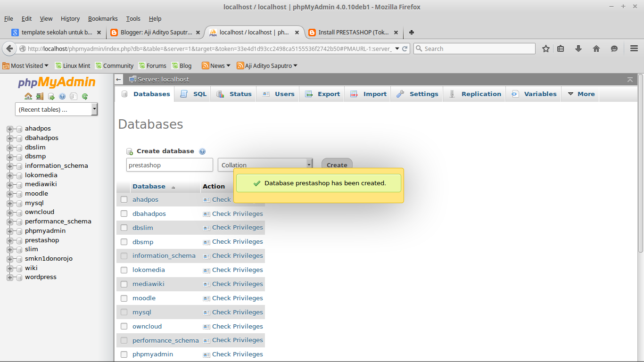Click Firefox back arrow button

point(9,49)
